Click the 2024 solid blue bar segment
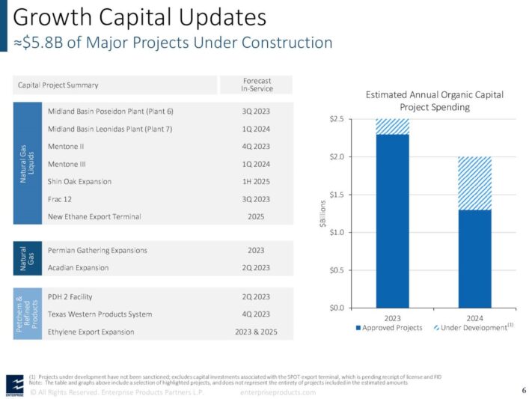Viewport: 532px width, 399px height. point(475,258)
